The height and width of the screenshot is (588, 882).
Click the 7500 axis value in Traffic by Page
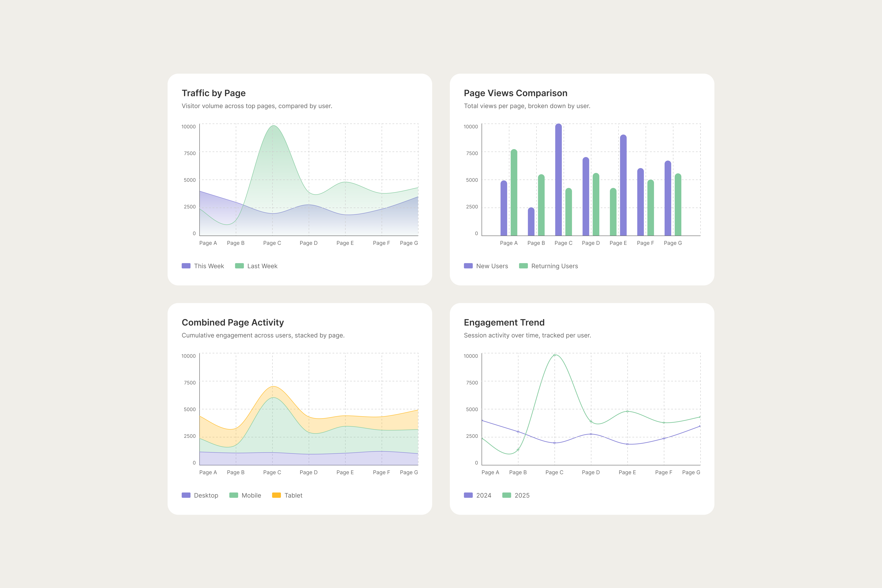click(x=190, y=153)
